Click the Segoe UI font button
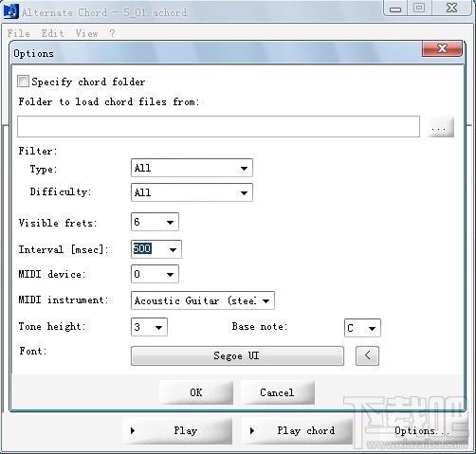Viewport: 476px width, 454px height. [x=237, y=355]
